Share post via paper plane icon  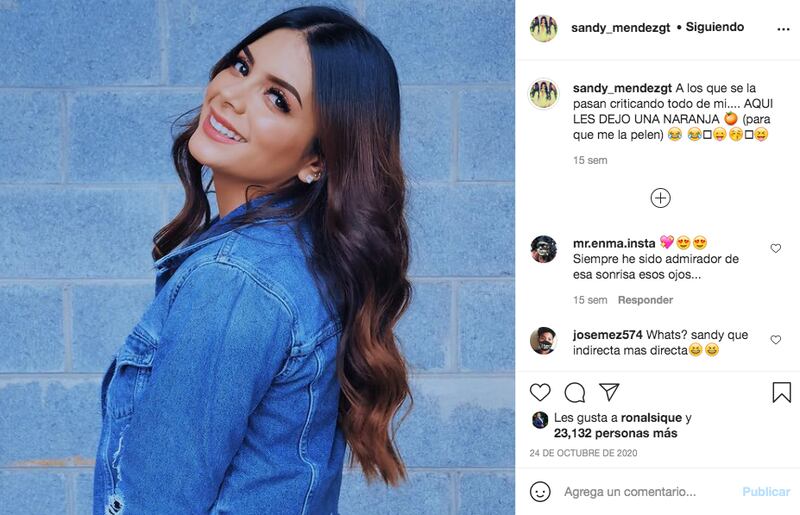609,391
